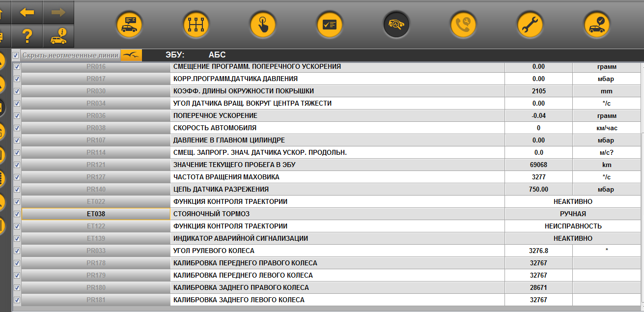Open the phone support wrench icon

pos(463,24)
